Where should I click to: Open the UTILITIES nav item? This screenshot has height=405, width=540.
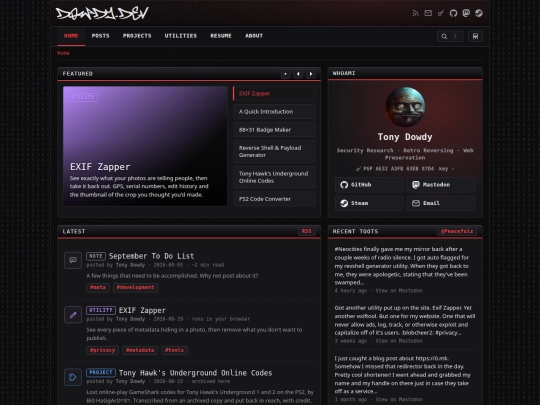click(181, 36)
